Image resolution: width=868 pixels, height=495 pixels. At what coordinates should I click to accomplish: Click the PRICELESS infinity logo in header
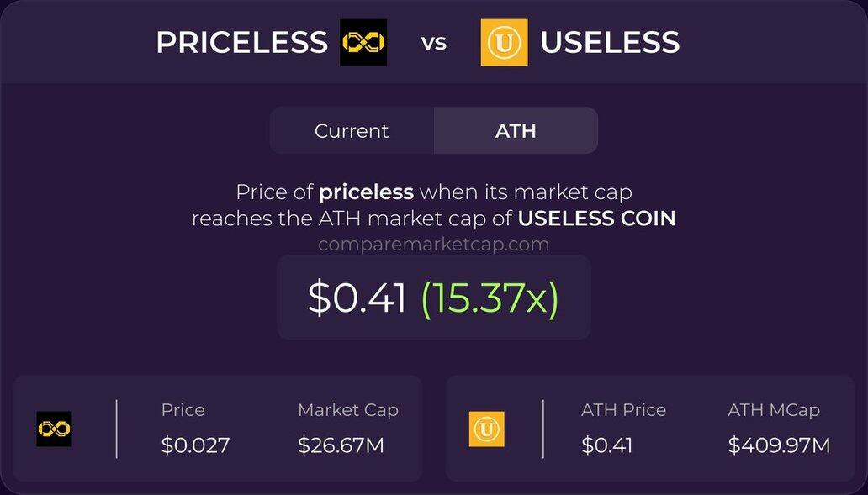coord(363,42)
